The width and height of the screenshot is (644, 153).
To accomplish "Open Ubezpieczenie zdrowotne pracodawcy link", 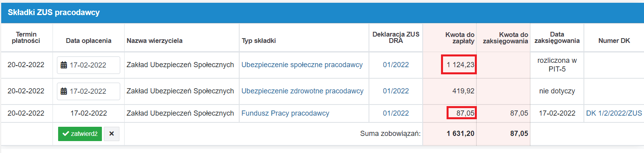I will coord(302,91).
